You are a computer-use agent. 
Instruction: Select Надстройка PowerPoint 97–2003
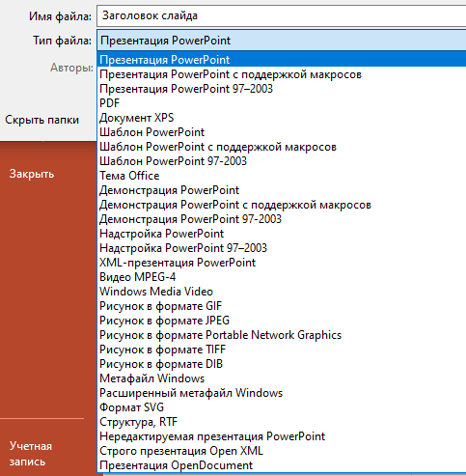click(x=282, y=248)
